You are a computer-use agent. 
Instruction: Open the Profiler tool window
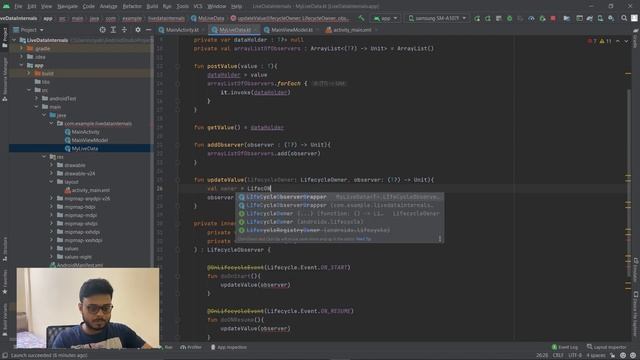(x=191, y=347)
